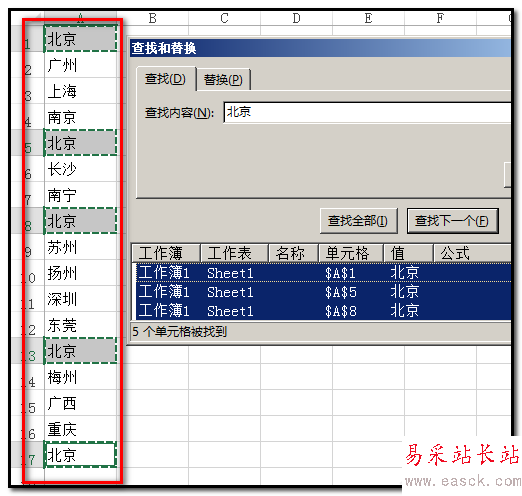Click the 值 column header

coord(408,253)
